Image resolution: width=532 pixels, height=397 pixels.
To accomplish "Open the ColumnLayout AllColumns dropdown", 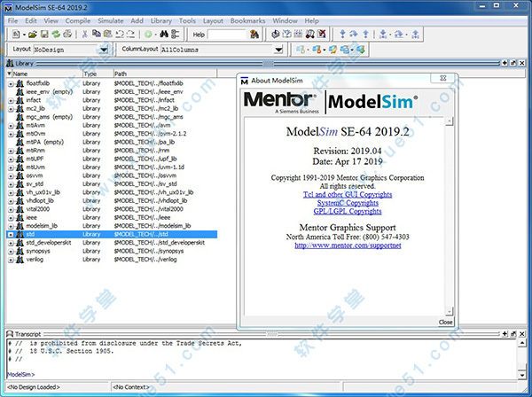I will pyautogui.click(x=278, y=50).
